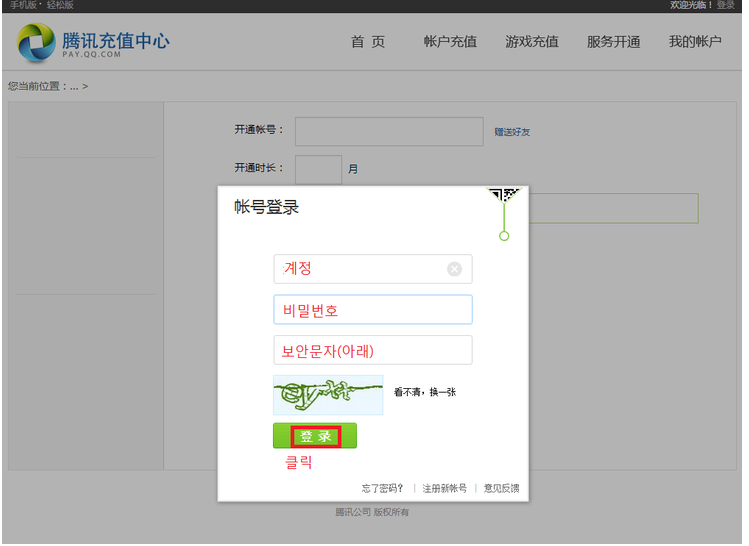749x546 pixels.
Task: Click the 登录 link in the top right corner
Action: [x=726, y=5]
